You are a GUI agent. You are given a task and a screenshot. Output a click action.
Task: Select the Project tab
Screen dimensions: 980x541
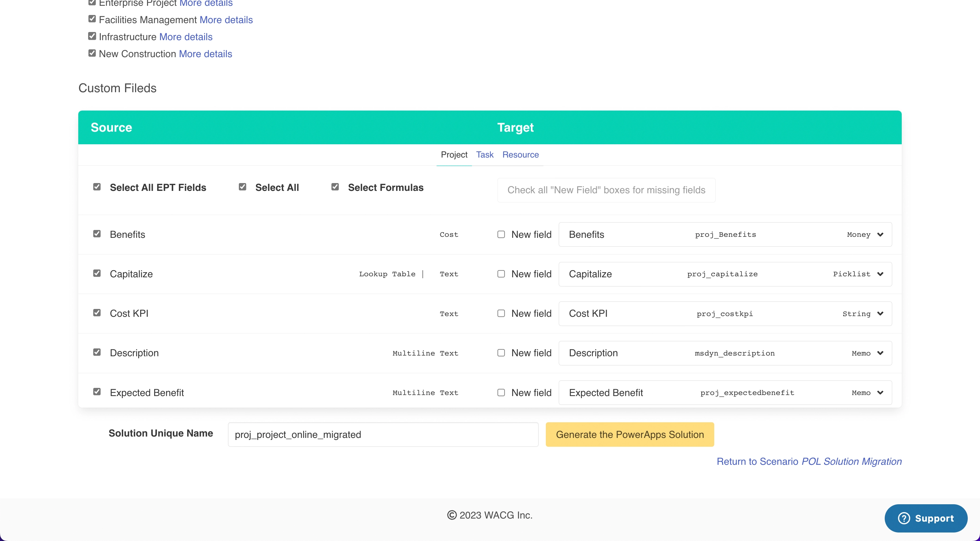point(454,154)
